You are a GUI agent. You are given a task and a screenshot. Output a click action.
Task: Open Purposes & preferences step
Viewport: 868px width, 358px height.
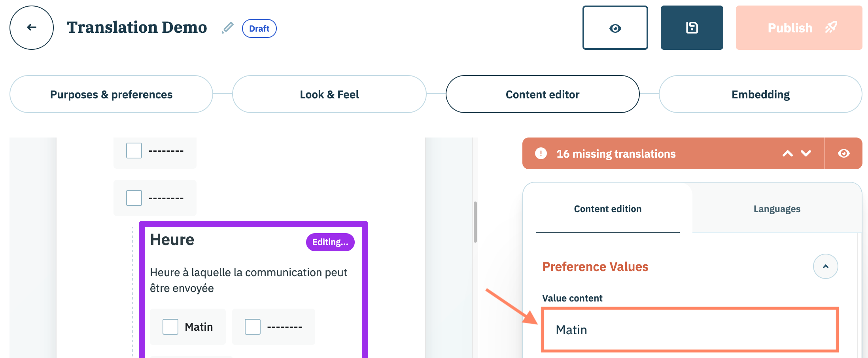(x=111, y=94)
